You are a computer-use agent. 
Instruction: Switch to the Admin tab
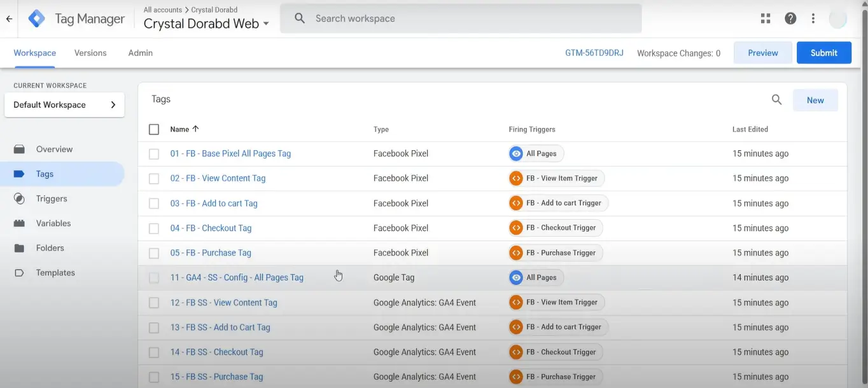140,53
